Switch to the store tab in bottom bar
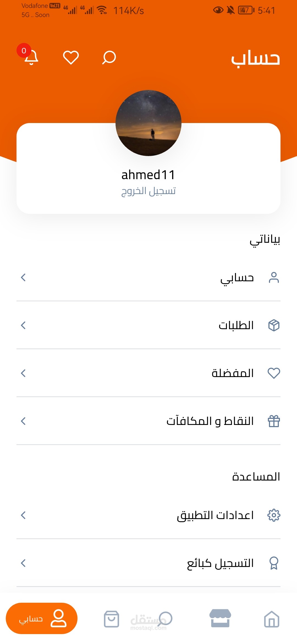The image size is (297, 644). pos(220,618)
